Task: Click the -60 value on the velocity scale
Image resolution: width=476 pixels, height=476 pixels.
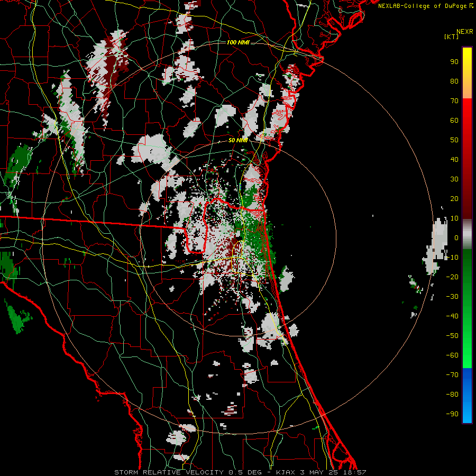Action: [452, 355]
